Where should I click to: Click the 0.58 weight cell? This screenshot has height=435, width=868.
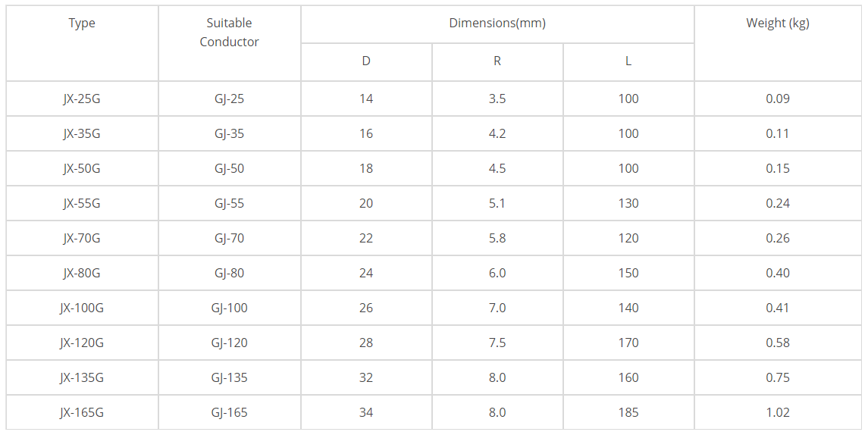(777, 343)
